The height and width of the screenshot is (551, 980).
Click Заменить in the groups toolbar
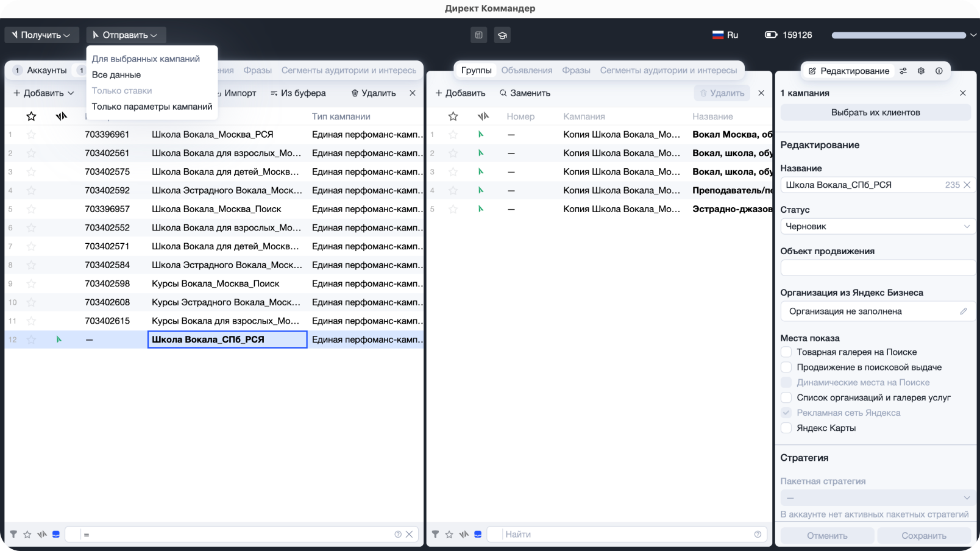(x=525, y=93)
